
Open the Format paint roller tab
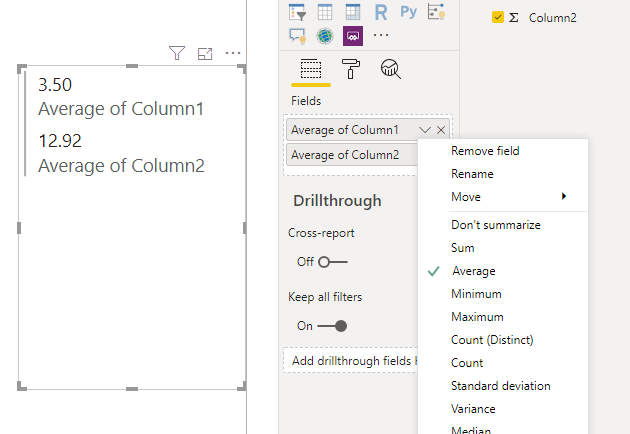[350, 69]
